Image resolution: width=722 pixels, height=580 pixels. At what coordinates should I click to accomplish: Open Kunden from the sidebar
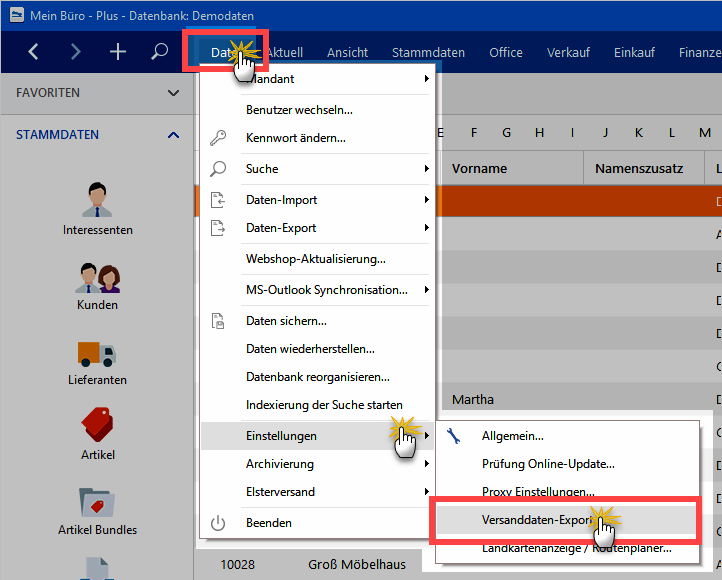(x=98, y=286)
